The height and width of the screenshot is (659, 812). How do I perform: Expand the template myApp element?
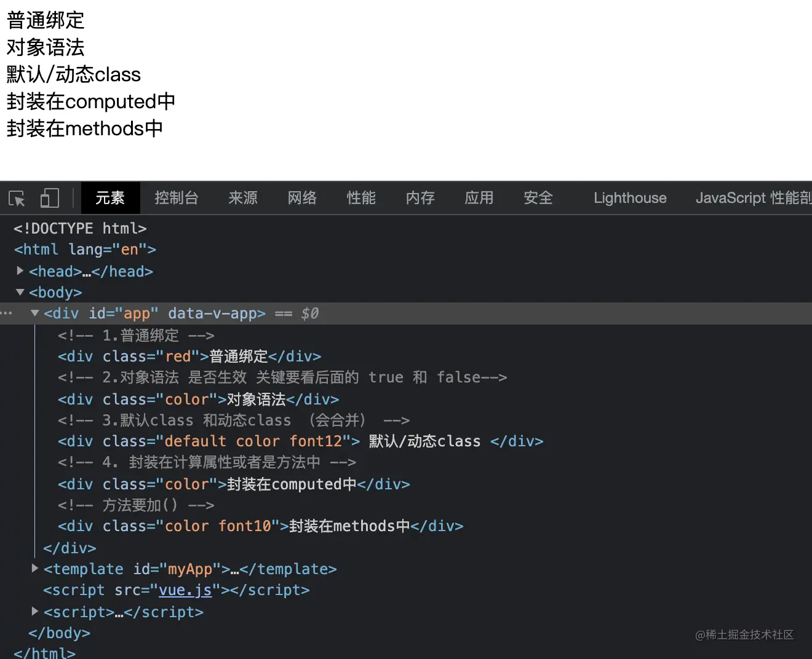point(34,569)
